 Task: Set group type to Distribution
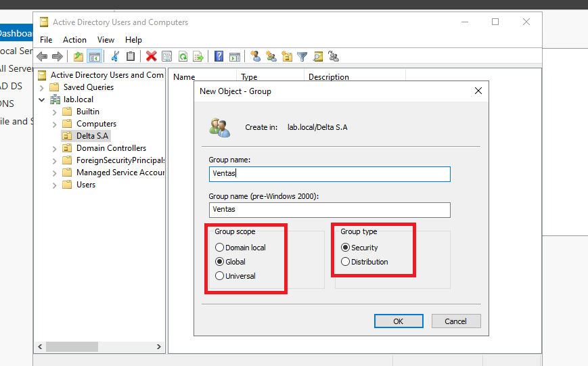click(346, 262)
